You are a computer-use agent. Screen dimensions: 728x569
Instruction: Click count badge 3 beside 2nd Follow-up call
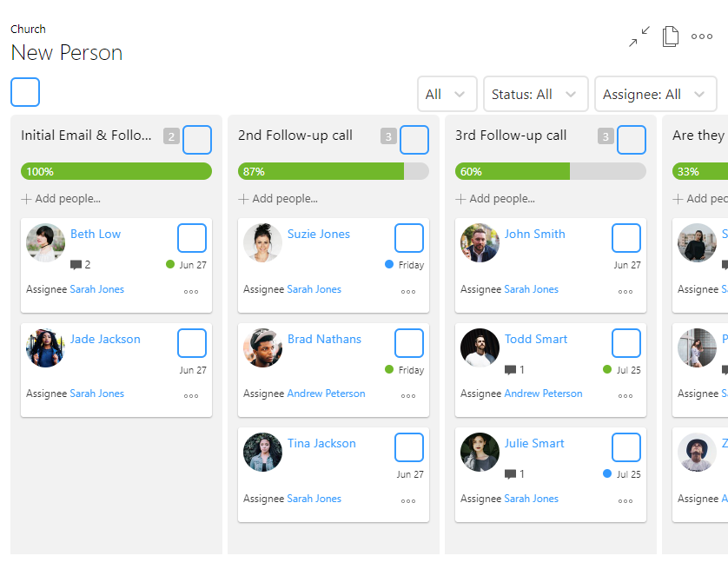(x=388, y=136)
